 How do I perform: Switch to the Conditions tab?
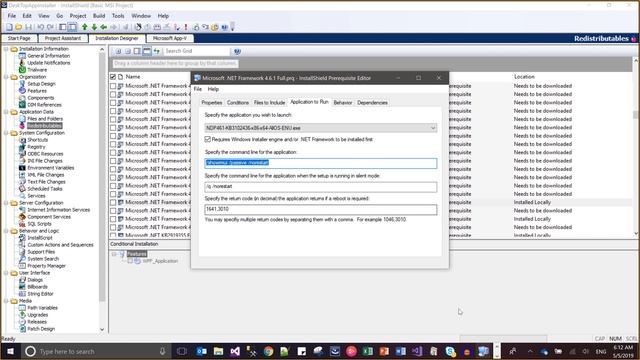coord(238,103)
